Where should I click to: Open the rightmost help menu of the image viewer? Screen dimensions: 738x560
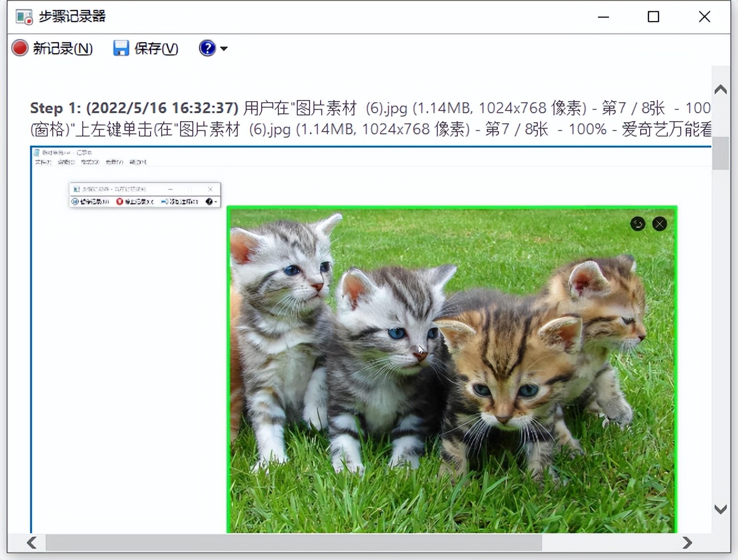coord(138,162)
